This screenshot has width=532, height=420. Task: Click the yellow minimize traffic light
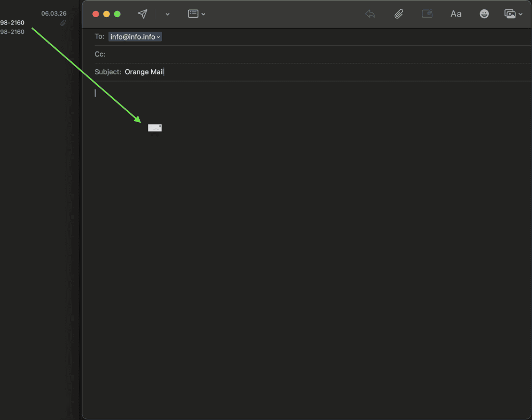click(105, 14)
